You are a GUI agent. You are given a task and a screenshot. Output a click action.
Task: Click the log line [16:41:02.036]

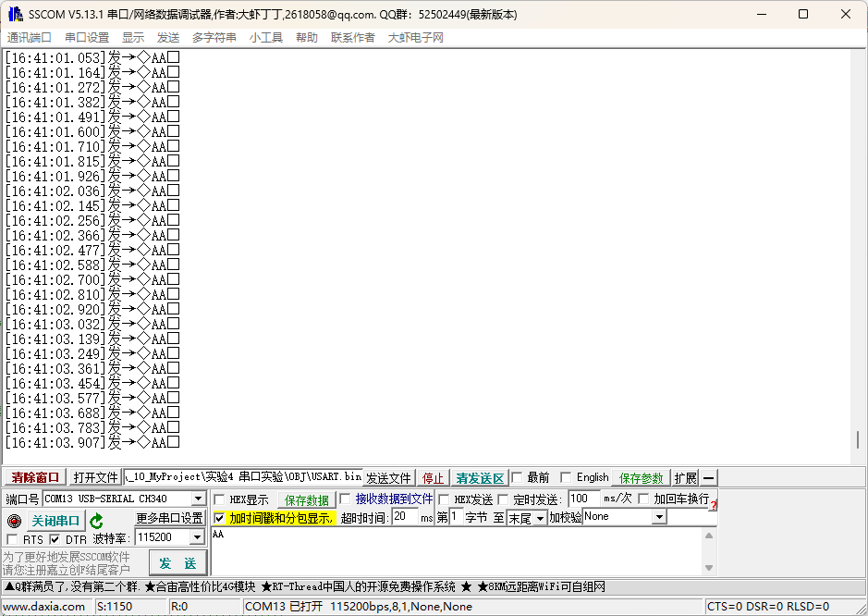coord(92,191)
